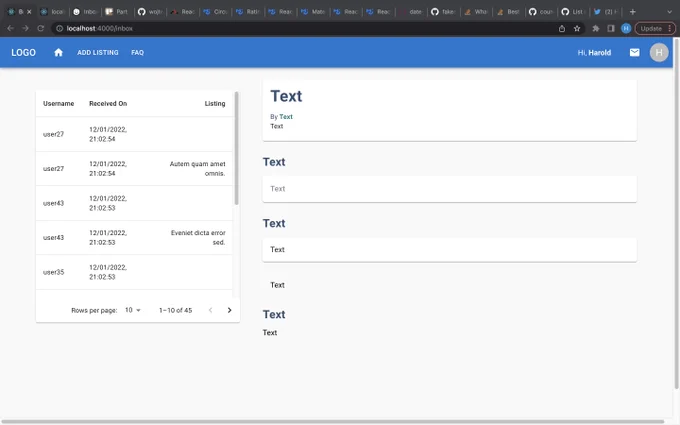Open the browser extensions puzzle icon

[x=596, y=28]
